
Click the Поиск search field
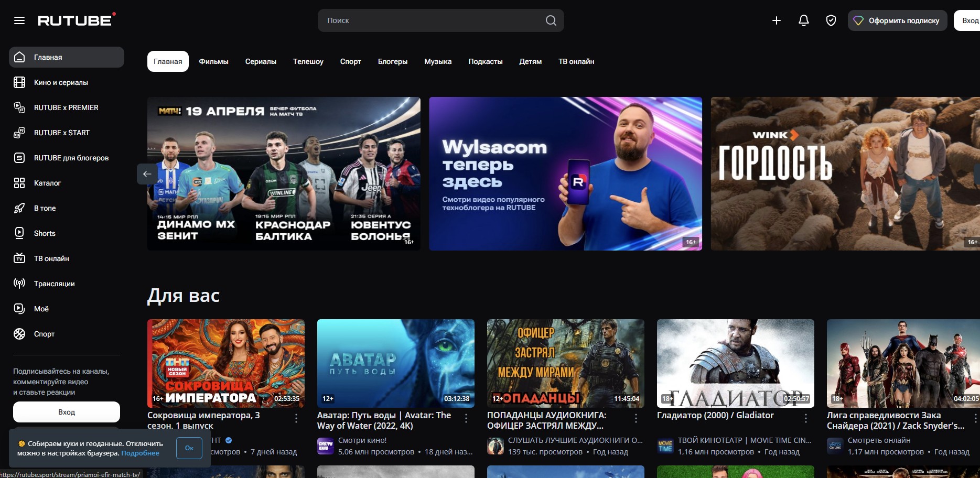441,20
